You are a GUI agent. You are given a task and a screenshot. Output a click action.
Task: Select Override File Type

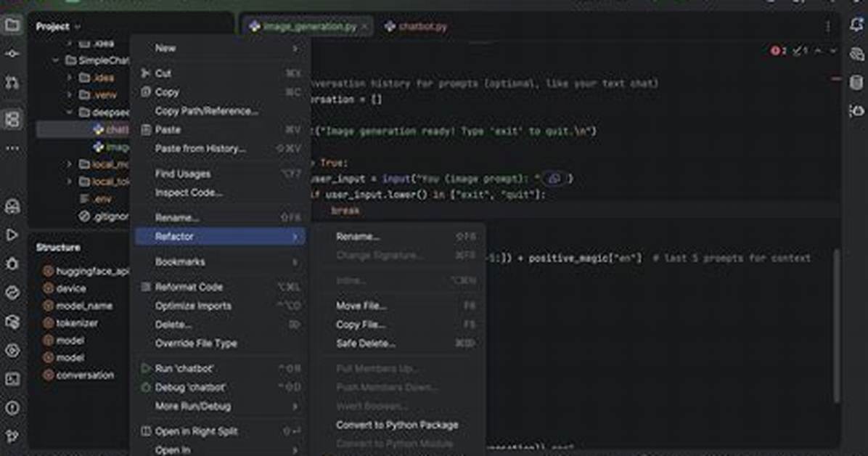(221, 343)
